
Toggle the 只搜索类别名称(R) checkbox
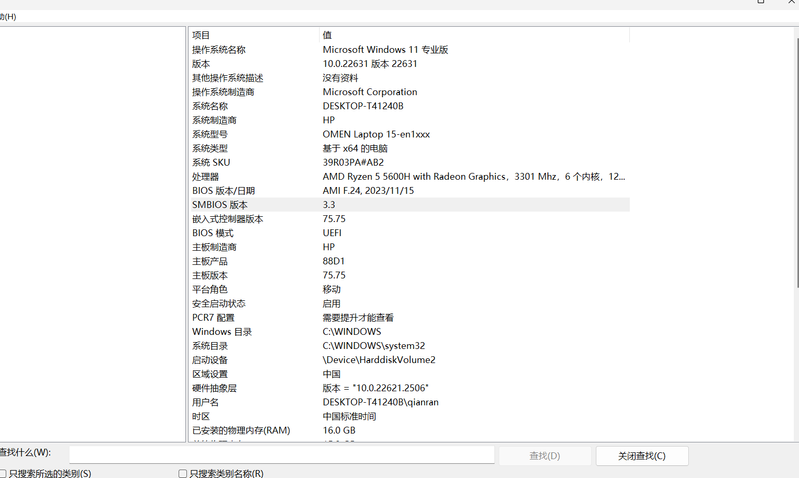(x=183, y=473)
